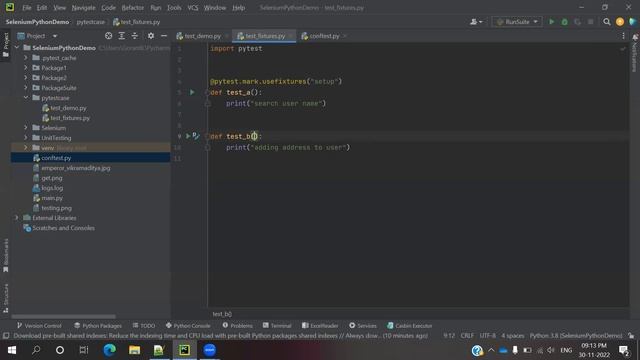Viewport: 640px width, 360px height.
Task: Expand the venv folder
Action: tap(26, 148)
